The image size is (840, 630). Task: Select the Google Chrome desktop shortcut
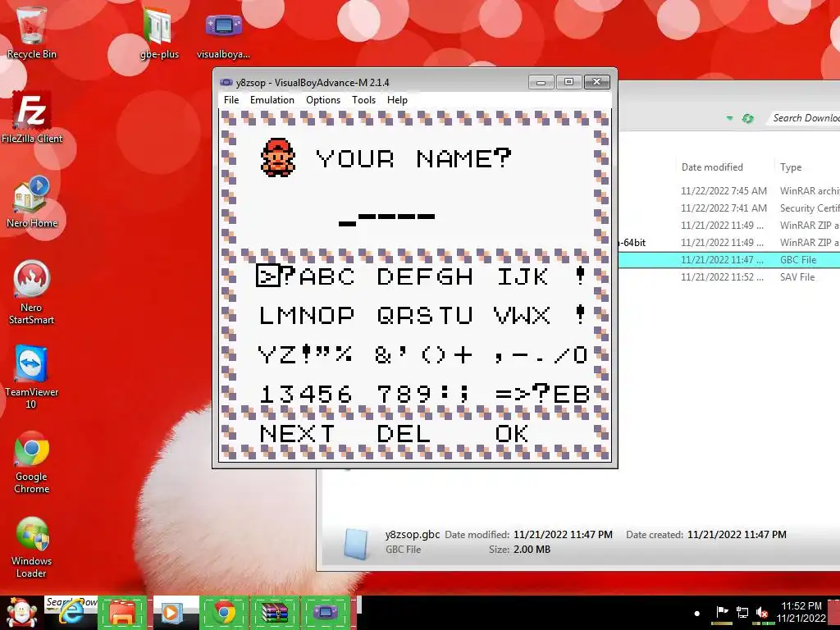(x=31, y=462)
